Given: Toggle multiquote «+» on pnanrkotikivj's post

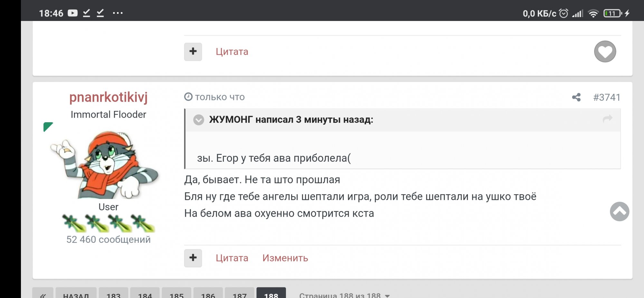Looking at the screenshot, I should pyautogui.click(x=193, y=258).
